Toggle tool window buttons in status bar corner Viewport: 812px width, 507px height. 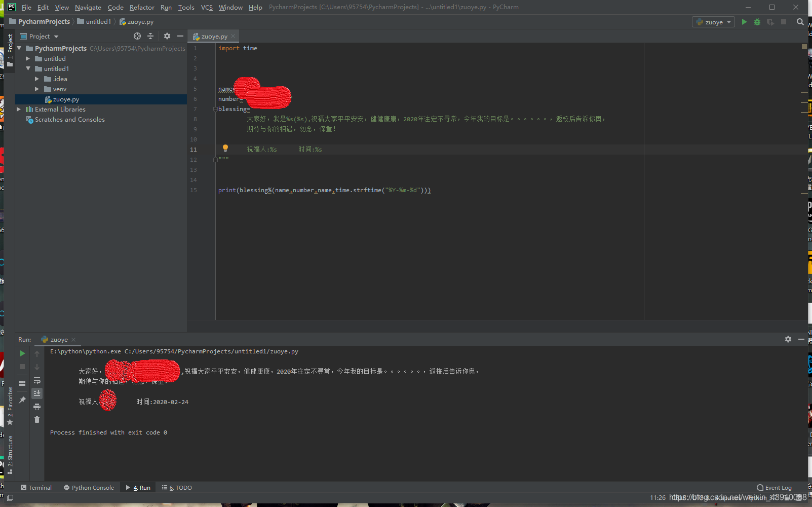10,498
